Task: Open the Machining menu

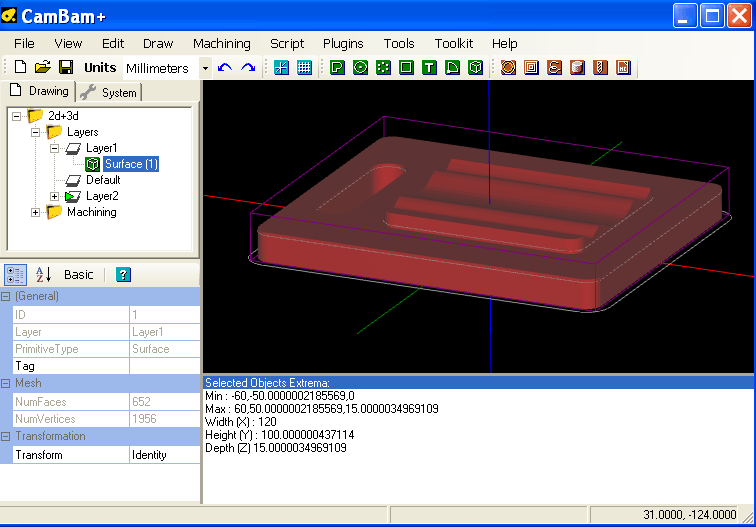Action: point(221,43)
